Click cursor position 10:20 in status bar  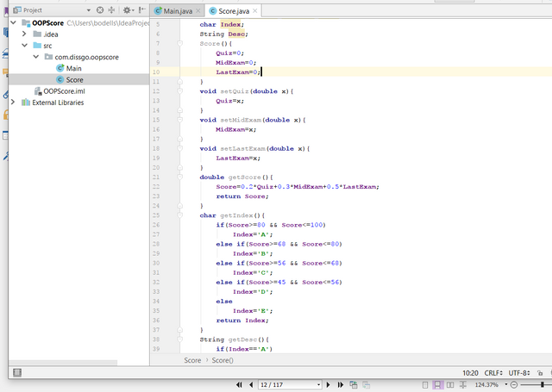point(470,373)
